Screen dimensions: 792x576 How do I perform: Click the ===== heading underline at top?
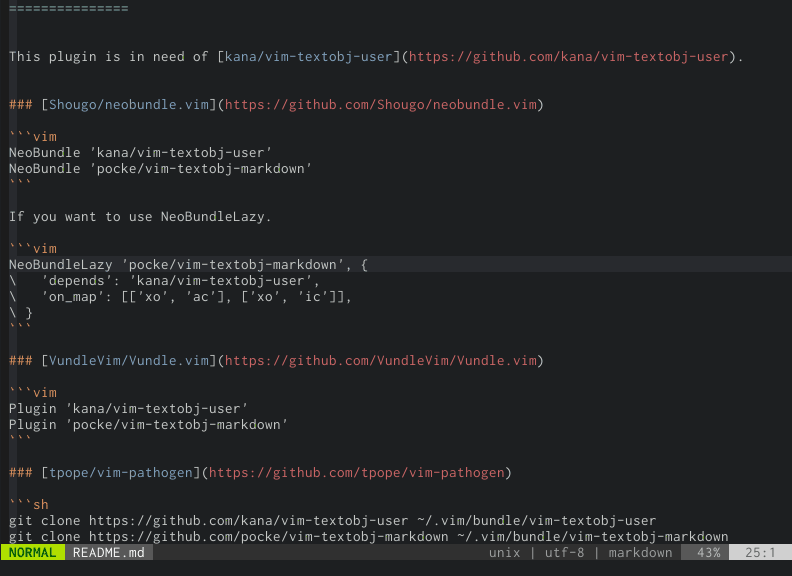pos(69,9)
